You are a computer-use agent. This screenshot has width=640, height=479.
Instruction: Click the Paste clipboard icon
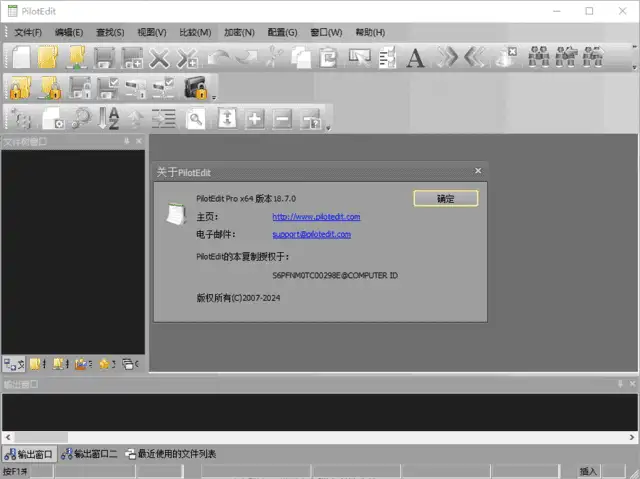tap(328, 57)
